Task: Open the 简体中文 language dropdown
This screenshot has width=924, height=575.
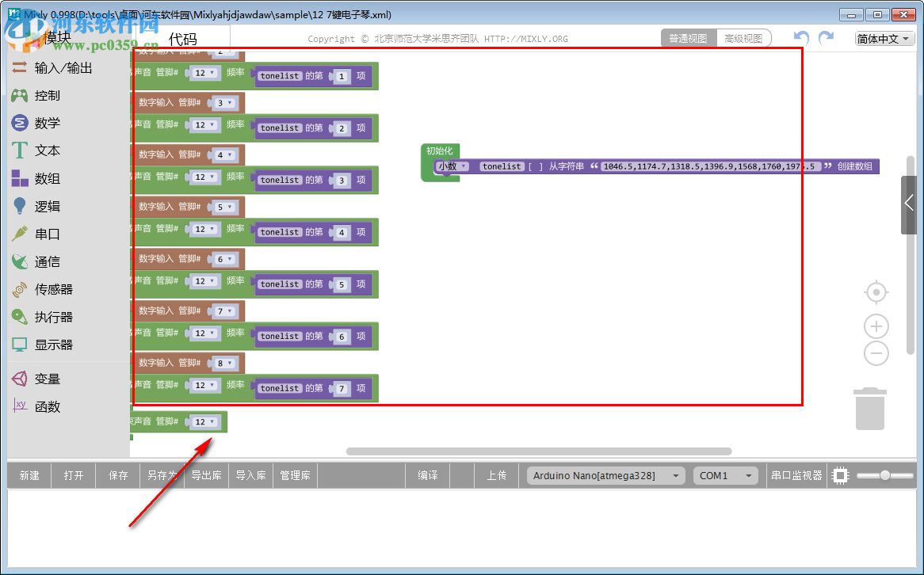Action: [884, 39]
